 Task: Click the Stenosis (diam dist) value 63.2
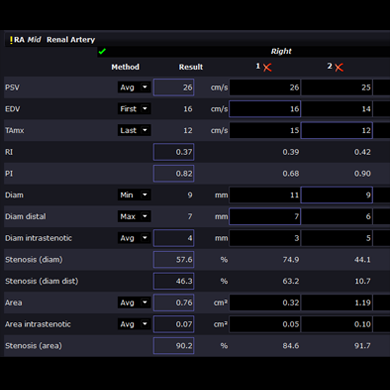[291, 281]
